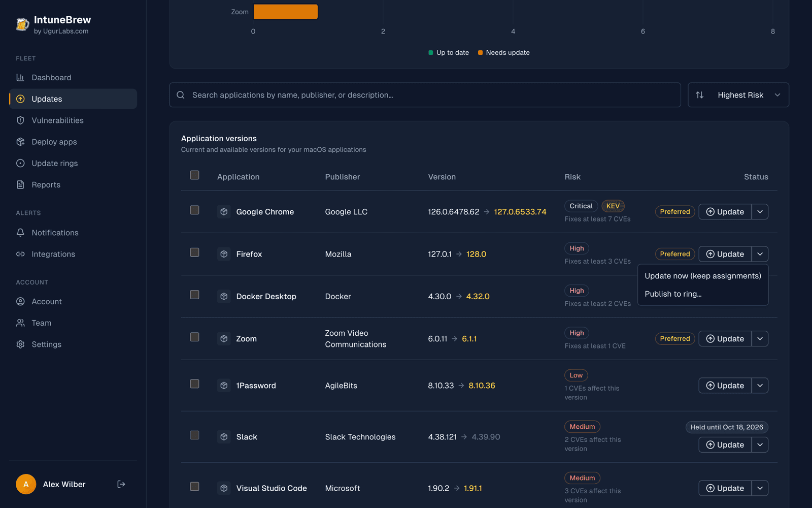Screen dimensions: 812x508
Task: Click the Update button for Firefox
Action: (725, 254)
